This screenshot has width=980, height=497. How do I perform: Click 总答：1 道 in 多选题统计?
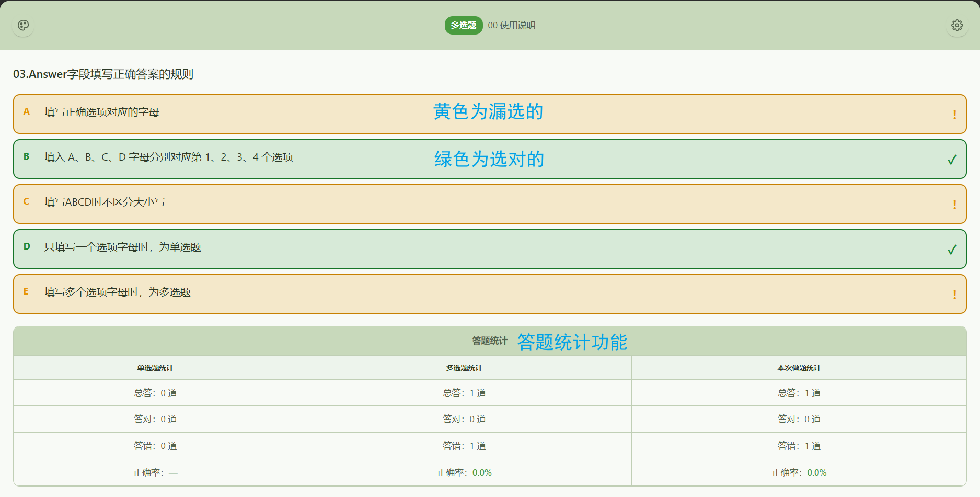point(464,393)
